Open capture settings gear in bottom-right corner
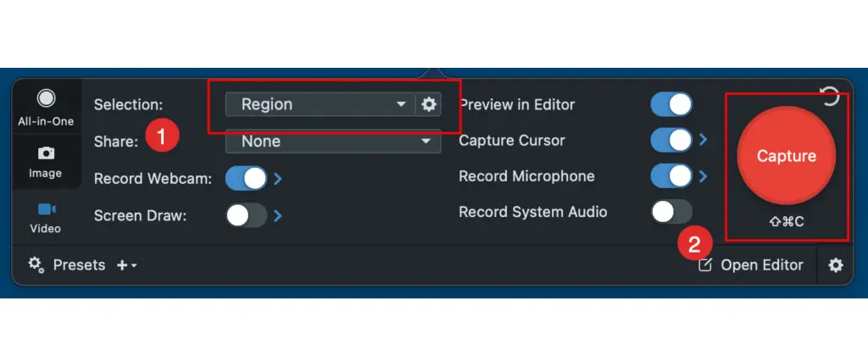 pos(836,265)
